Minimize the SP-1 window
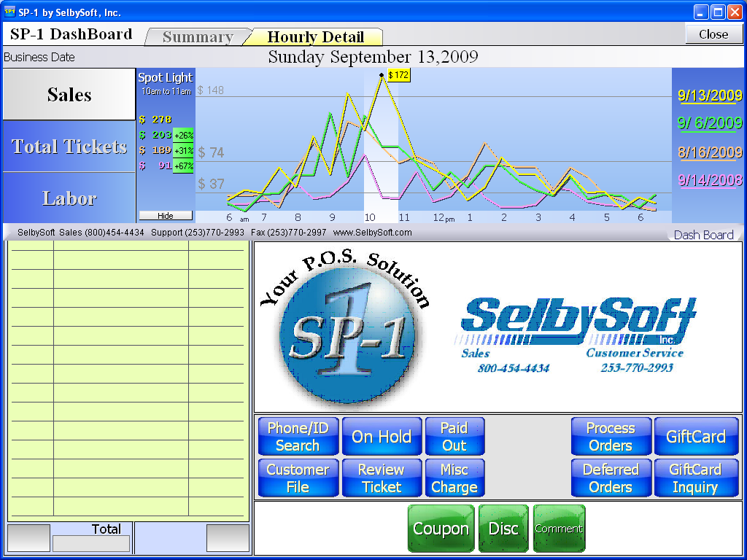Image resolution: width=747 pixels, height=560 pixels. pyautogui.click(x=701, y=12)
